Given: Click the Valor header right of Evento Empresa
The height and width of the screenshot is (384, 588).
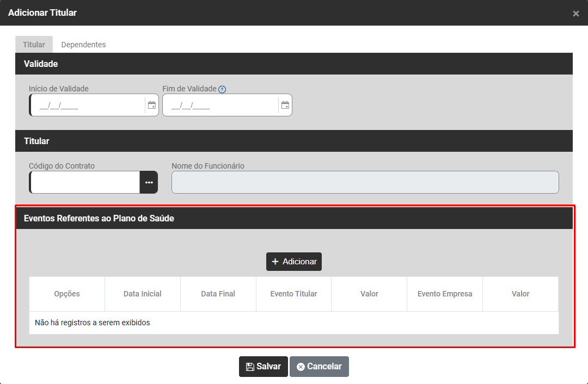Looking at the screenshot, I should coord(520,294).
